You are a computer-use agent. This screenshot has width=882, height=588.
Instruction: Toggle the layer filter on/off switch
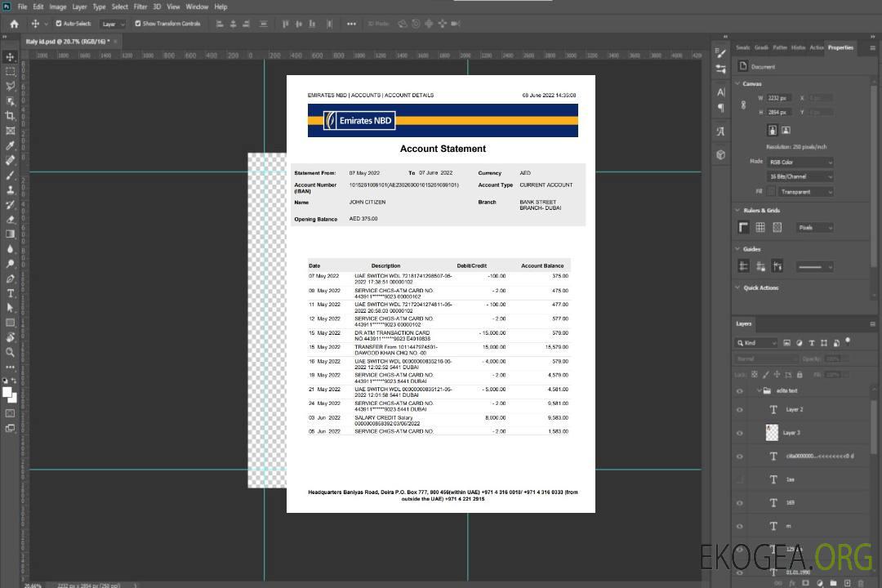click(848, 341)
